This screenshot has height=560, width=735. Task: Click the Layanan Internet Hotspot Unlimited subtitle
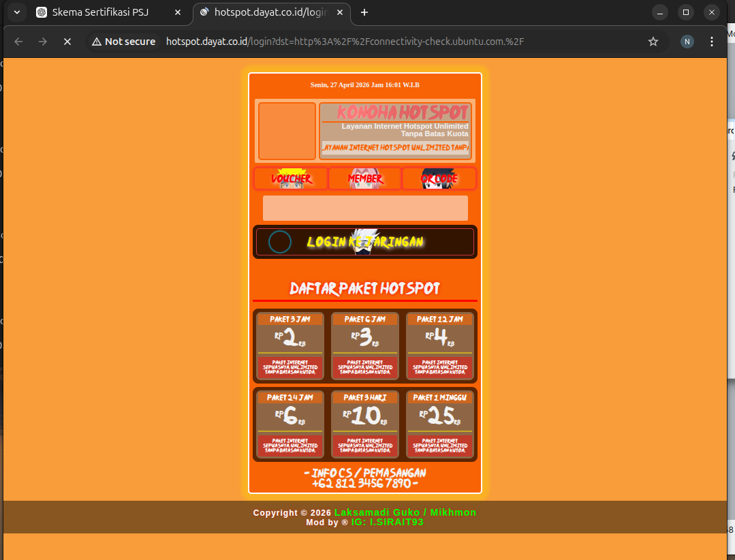pyautogui.click(x=405, y=130)
